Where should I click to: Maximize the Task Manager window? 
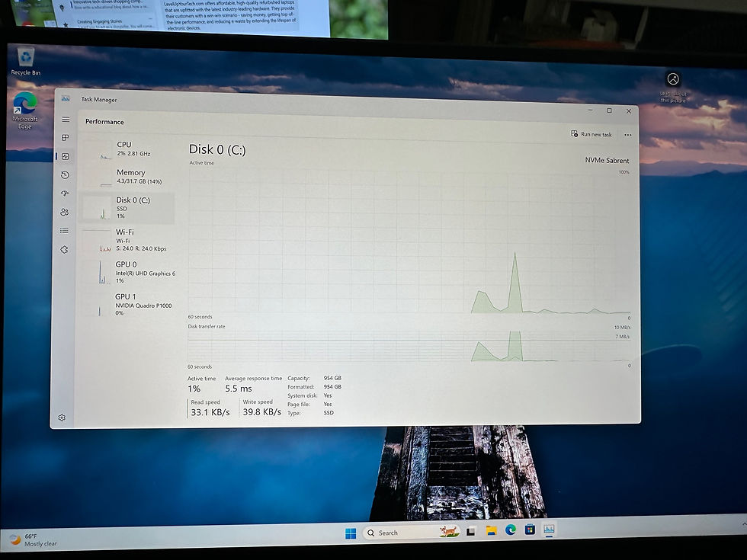click(x=609, y=110)
